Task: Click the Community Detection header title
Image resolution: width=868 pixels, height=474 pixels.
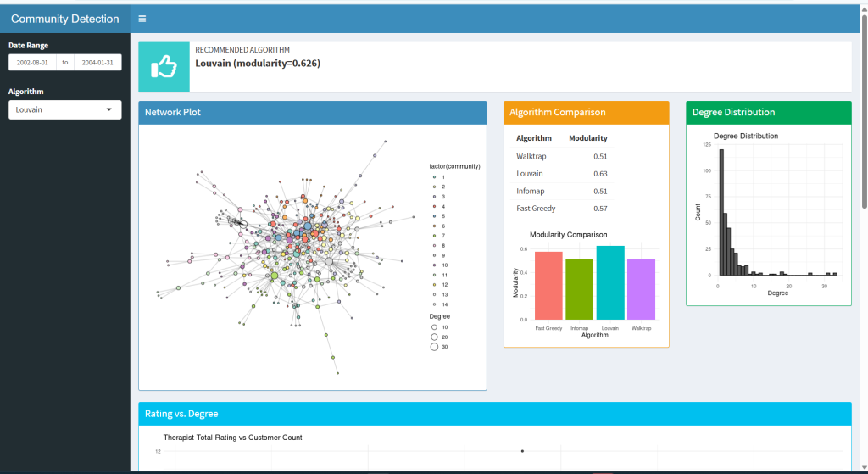Action: pos(64,19)
